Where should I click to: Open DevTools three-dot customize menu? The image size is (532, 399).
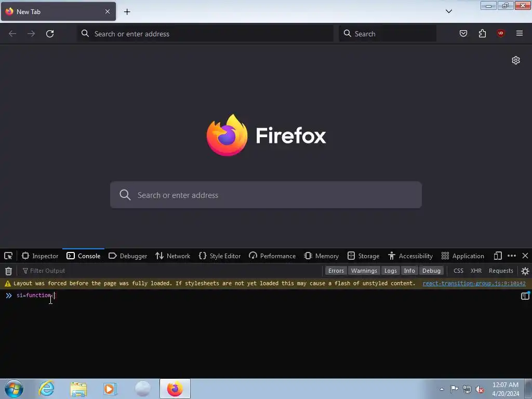click(x=512, y=256)
